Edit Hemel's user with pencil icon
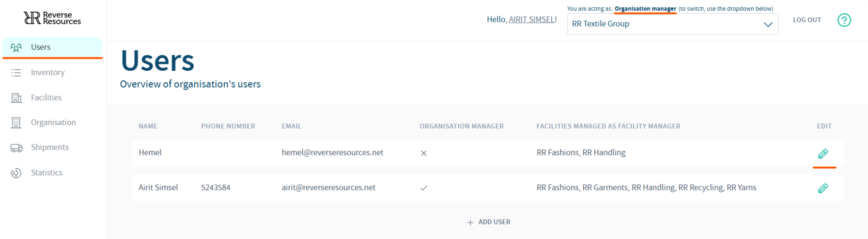Screen dimensions: 868x239 tap(823, 154)
